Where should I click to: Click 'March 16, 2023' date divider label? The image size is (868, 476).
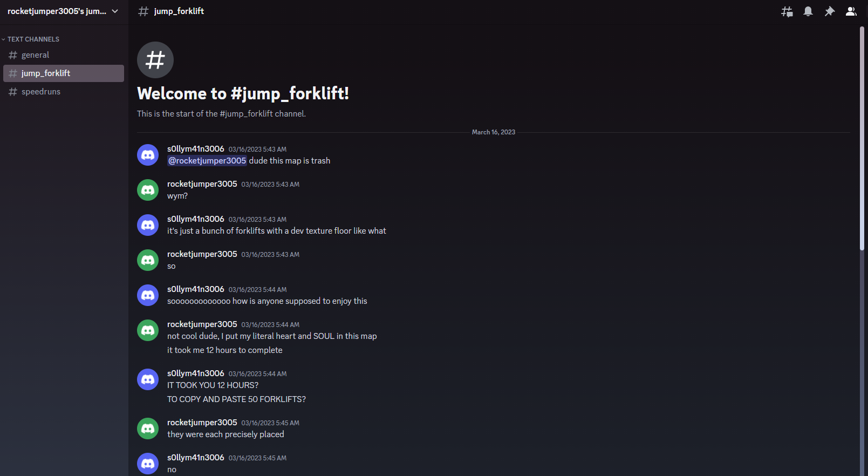point(494,132)
